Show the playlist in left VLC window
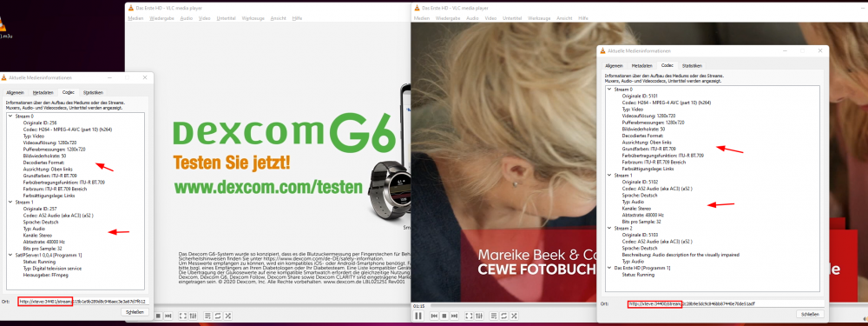Image resolution: width=868 pixels, height=326 pixels. point(207,316)
